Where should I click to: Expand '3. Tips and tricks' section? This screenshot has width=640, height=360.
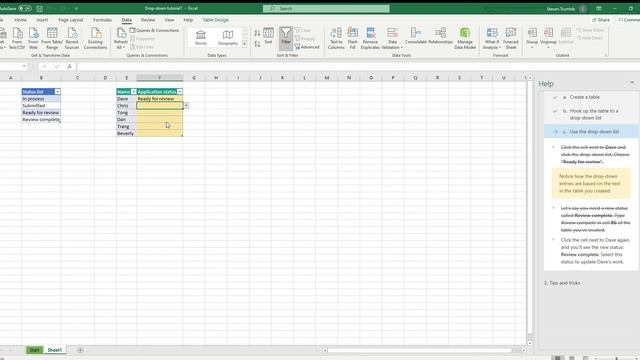coord(562,283)
